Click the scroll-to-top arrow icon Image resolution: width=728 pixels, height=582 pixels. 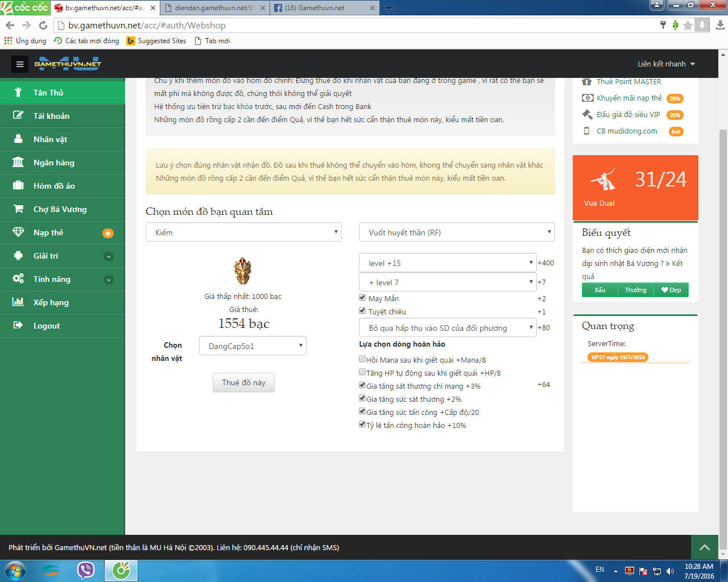[704, 547]
